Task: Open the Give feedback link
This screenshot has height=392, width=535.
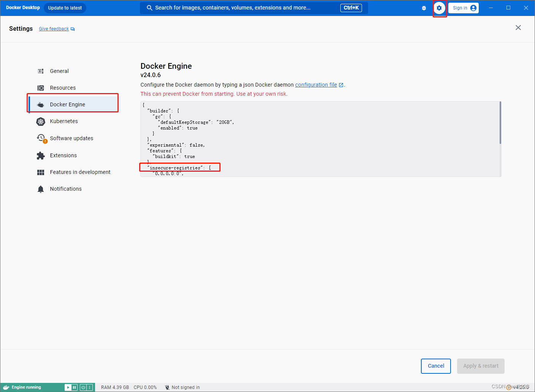Action: point(54,29)
